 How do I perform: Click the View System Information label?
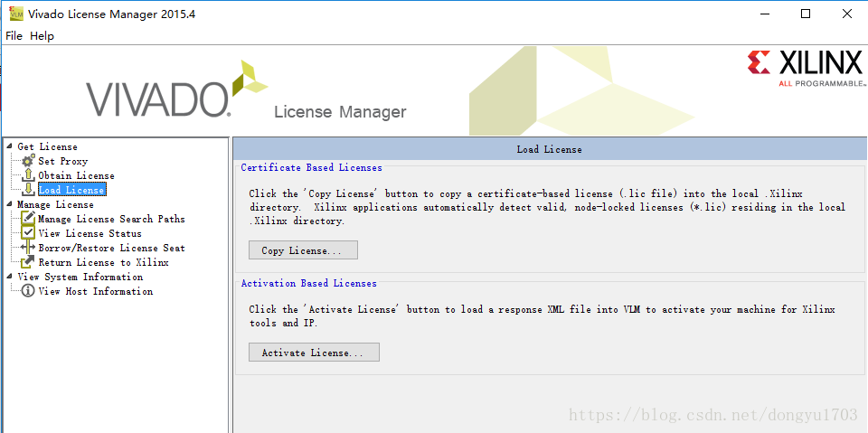(80, 277)
